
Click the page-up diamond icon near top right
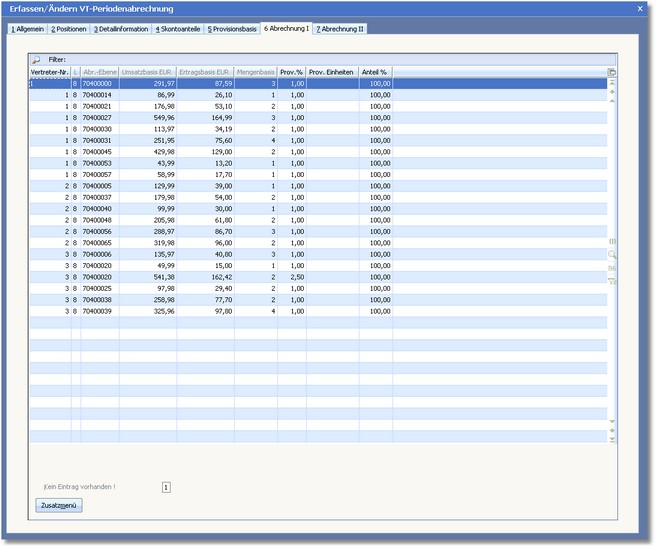click(612, 93)
